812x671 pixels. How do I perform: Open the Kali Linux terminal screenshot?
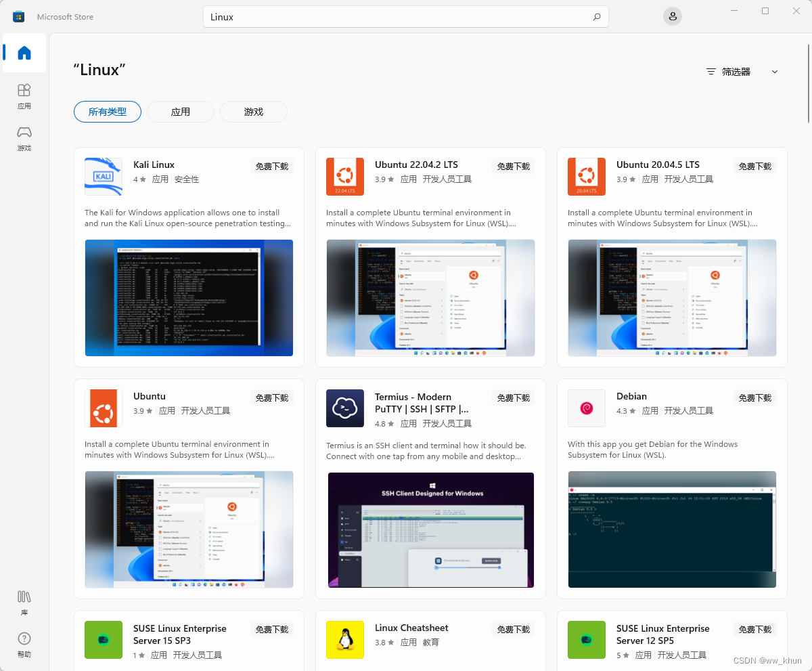pyautogui.click(x=189, y=298)
